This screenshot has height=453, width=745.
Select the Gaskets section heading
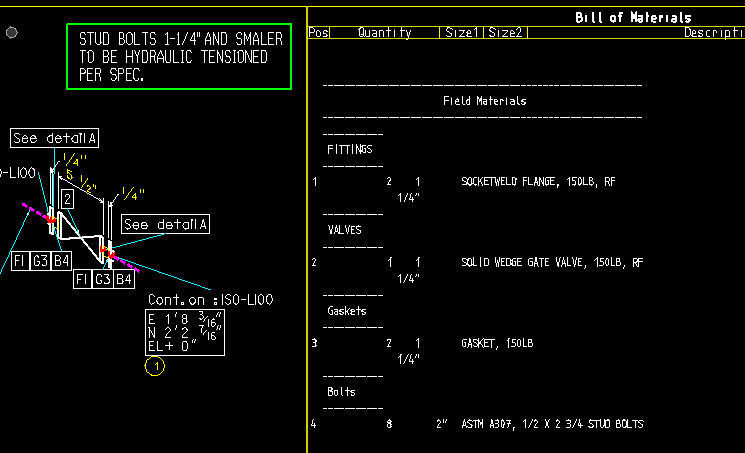347,311
